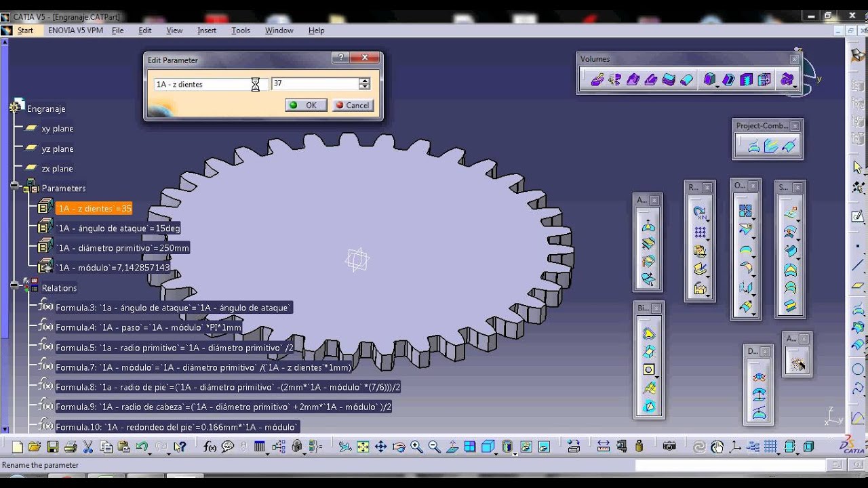Select the xy plane in tree

tap(57, 129)
